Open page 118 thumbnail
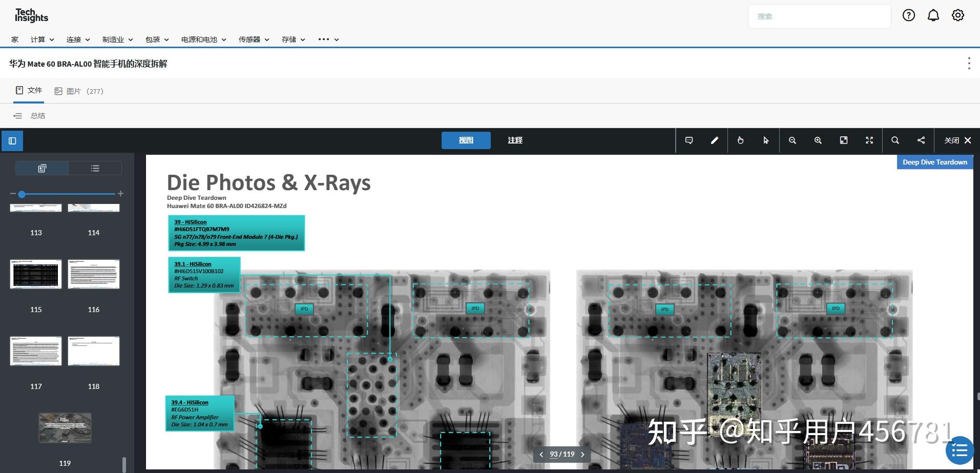Image resolution: width=980 pixels, height=473 pixels. 94,351
